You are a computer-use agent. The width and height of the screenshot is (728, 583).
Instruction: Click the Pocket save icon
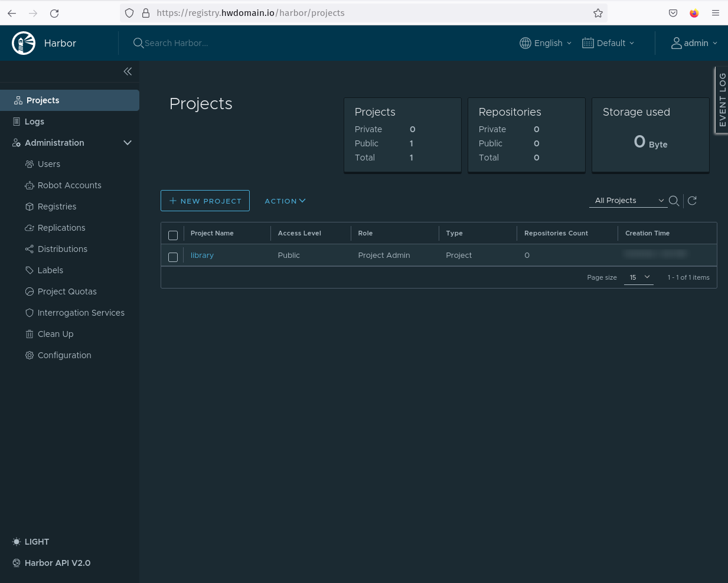(x=673, y=13)
